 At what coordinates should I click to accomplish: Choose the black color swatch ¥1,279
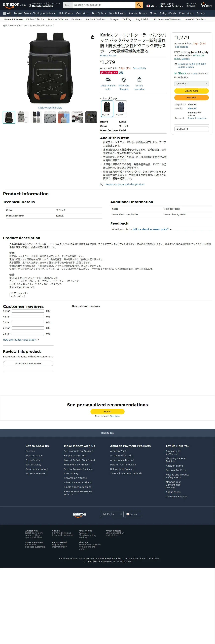point(107,109)
